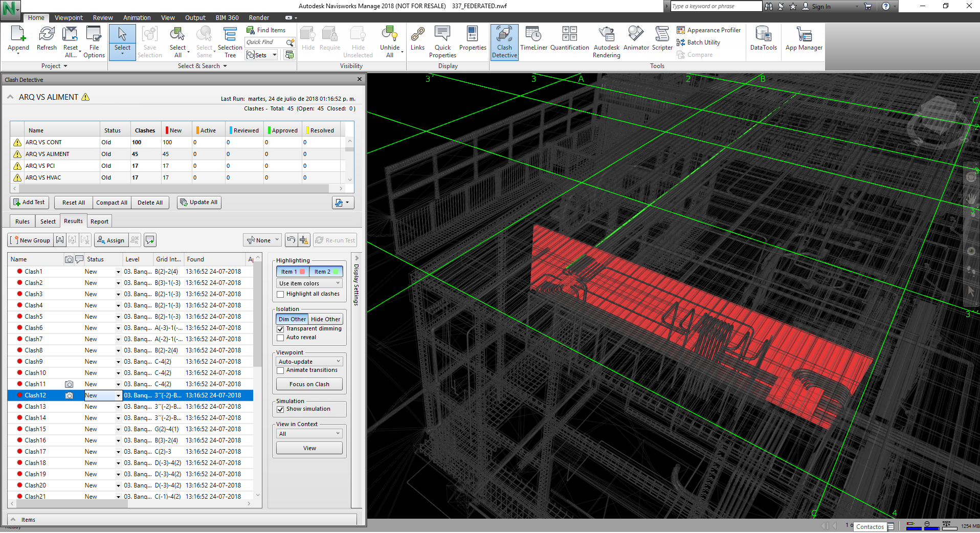The image size is (980, 533).
Task: Open the Selection Tree panel
Action: tap(230, 41)
